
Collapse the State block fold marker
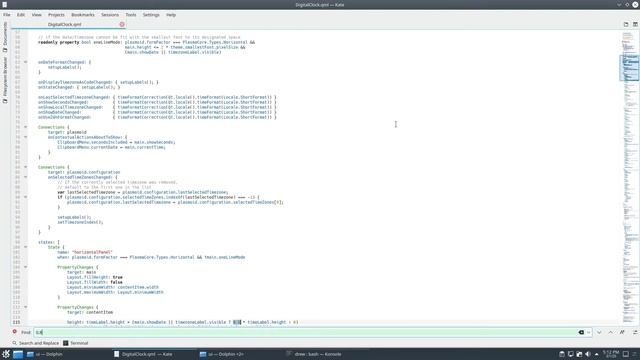click(x=25, y=247)
